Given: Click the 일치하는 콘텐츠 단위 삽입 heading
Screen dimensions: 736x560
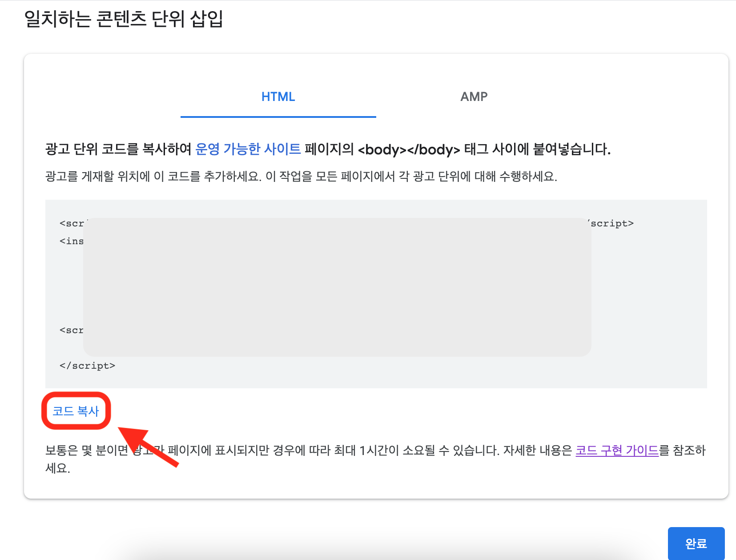Looking at the screenshot, I should point(124,19).
